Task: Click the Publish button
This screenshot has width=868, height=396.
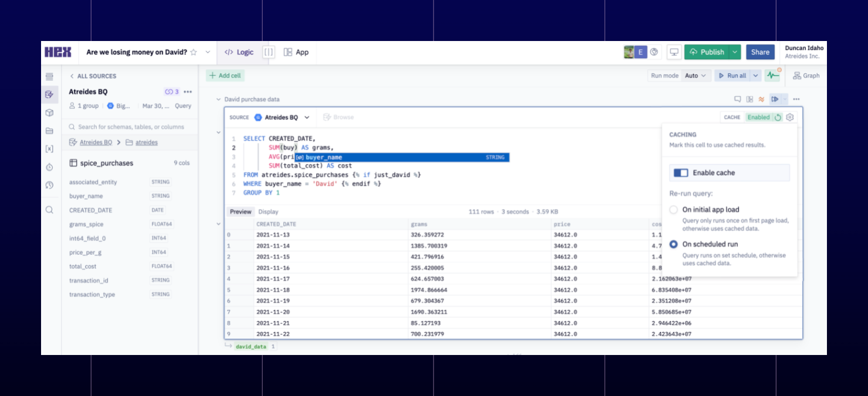Action: point(706,52)
